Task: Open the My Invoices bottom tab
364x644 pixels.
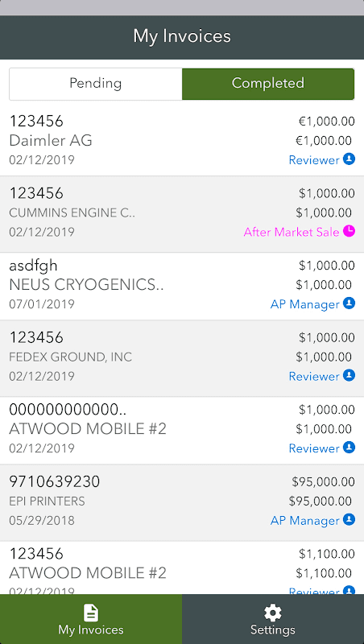Action: coord(91,619)
